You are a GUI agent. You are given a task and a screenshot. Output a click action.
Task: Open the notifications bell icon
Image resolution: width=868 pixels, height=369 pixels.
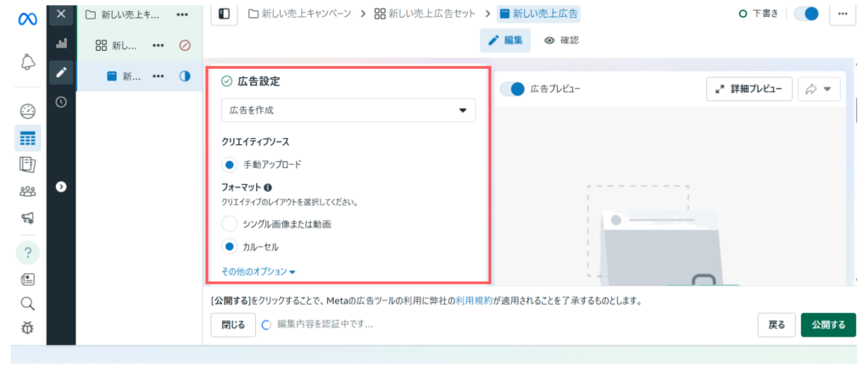point(27,62)
